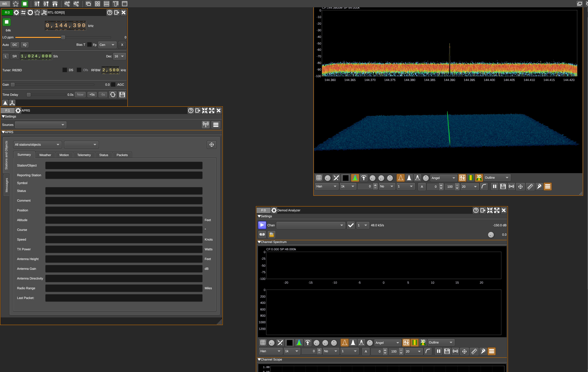Image resolution: width=588 pixels, height=372 pixels.
Task: Click the grid display icon in spectrum toolbar
Action: (319, 178)
